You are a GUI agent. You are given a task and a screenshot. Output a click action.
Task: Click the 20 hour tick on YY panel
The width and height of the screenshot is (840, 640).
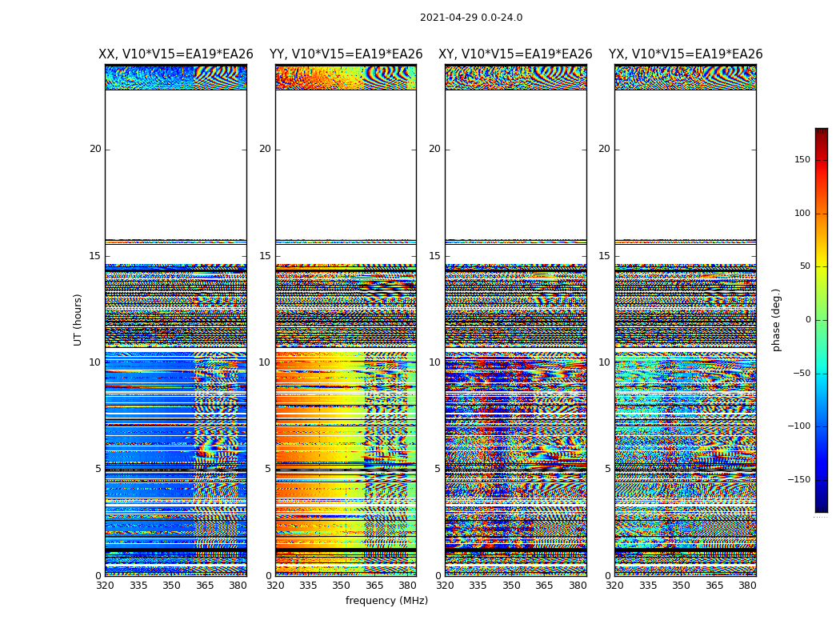pos(264,149)
